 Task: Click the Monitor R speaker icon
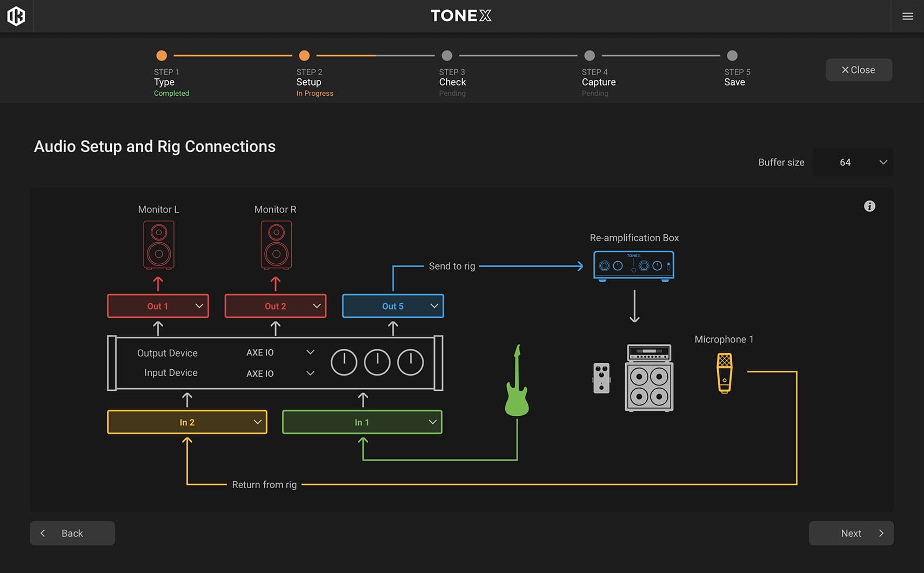[x=276, y=245]
